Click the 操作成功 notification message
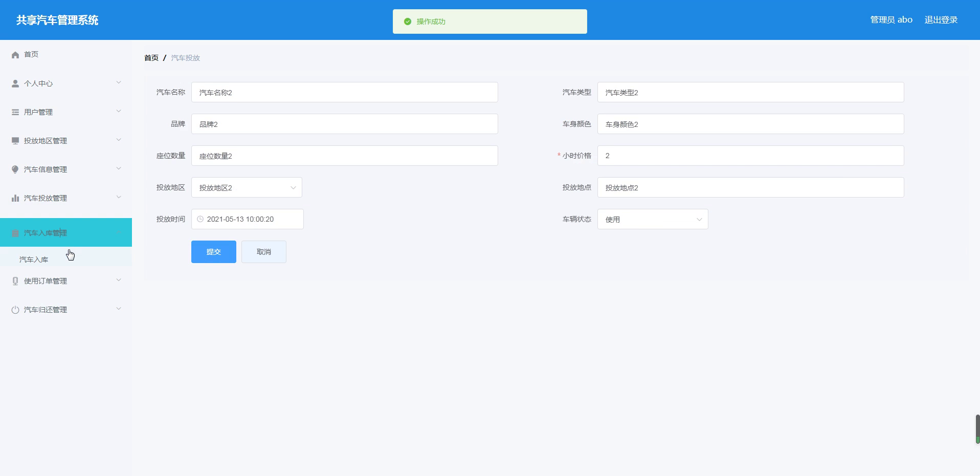 tap(431, 21)
